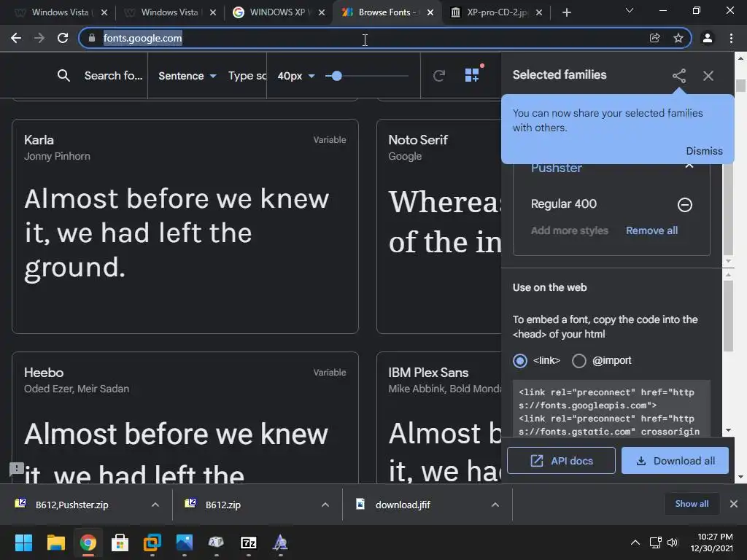Expand options for B612,Pushster.zip download
Image resolution: width=747 pixels, height=560 pixels.
tap(155, 505)
